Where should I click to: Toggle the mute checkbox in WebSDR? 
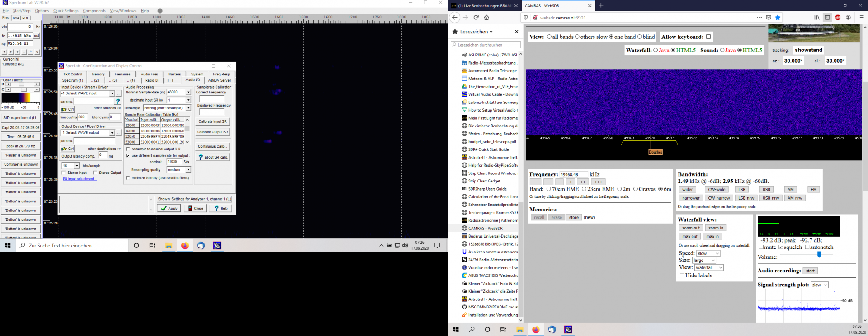pyautogui.click(x=761, y=247)
